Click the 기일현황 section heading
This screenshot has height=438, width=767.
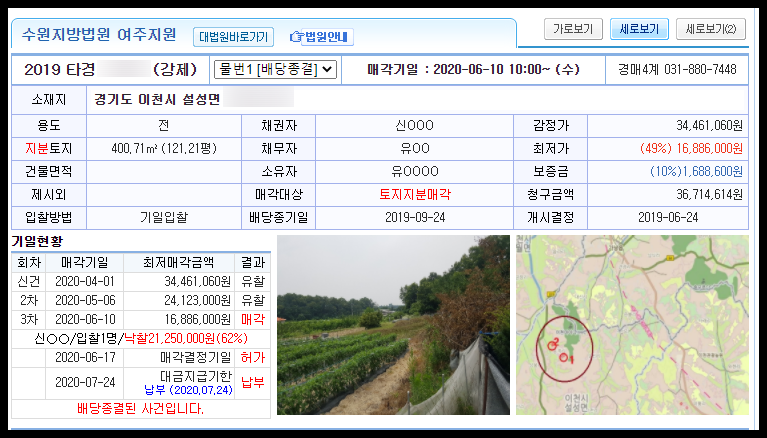37,241
